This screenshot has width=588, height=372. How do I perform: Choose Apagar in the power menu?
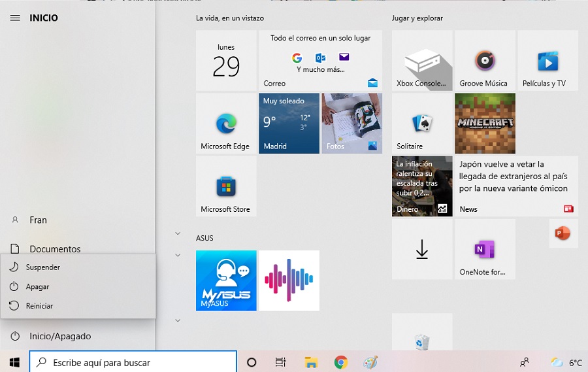[x=37, y=286]
